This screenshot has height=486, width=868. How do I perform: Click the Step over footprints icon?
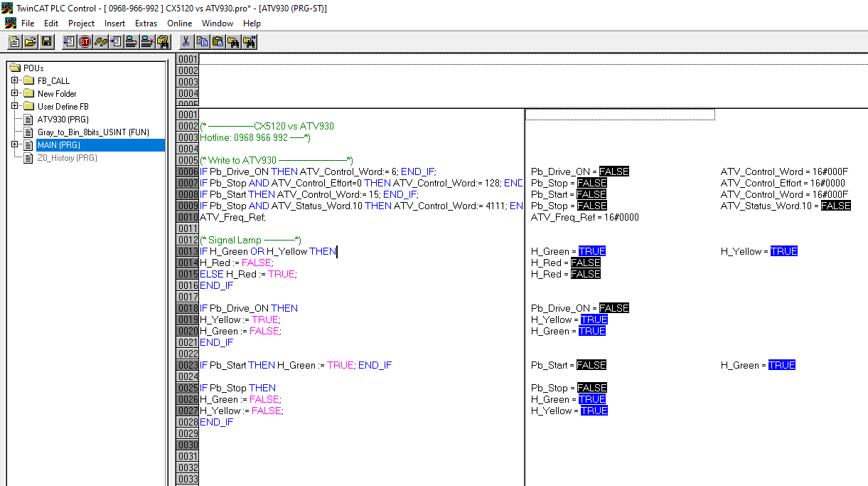point(101,41)
